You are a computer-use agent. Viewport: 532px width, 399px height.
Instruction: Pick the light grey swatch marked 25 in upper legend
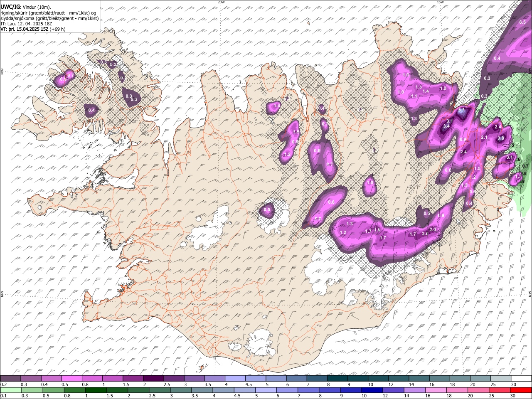pyautogui.click(x=500, y=379)
